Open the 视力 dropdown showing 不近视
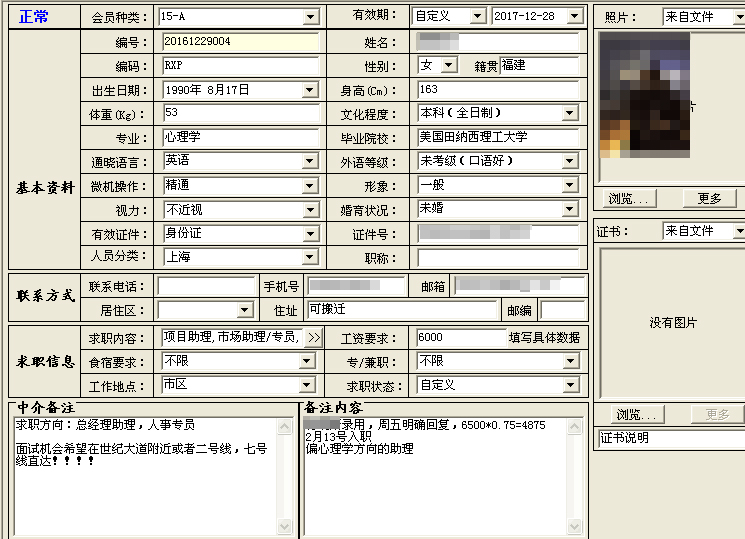Viewport: 745px width, 539px height. point(309,210)
